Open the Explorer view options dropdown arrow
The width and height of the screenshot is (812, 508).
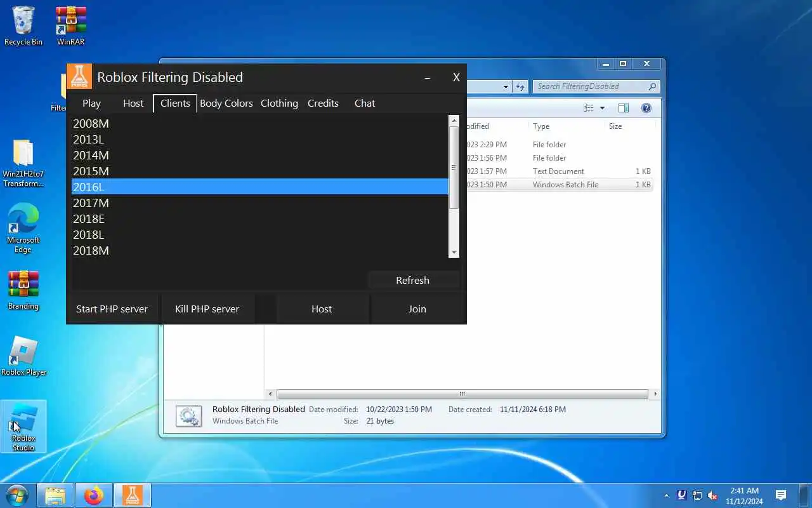602,108
